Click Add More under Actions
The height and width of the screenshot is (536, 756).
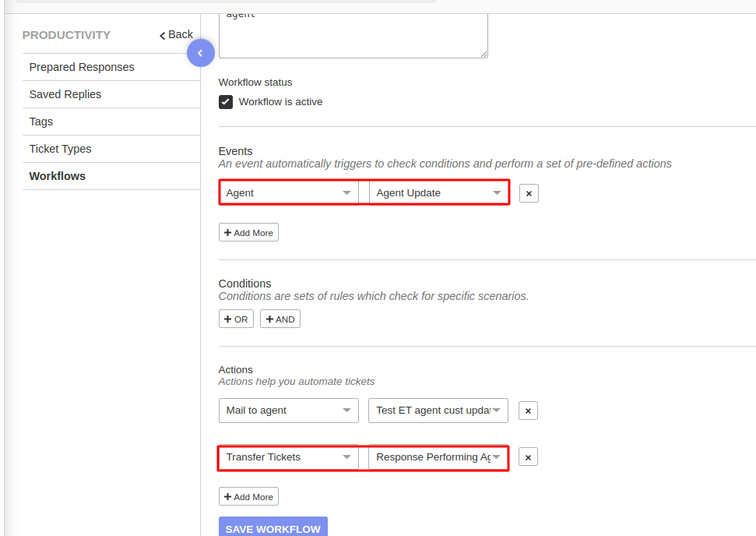[248, 496]
